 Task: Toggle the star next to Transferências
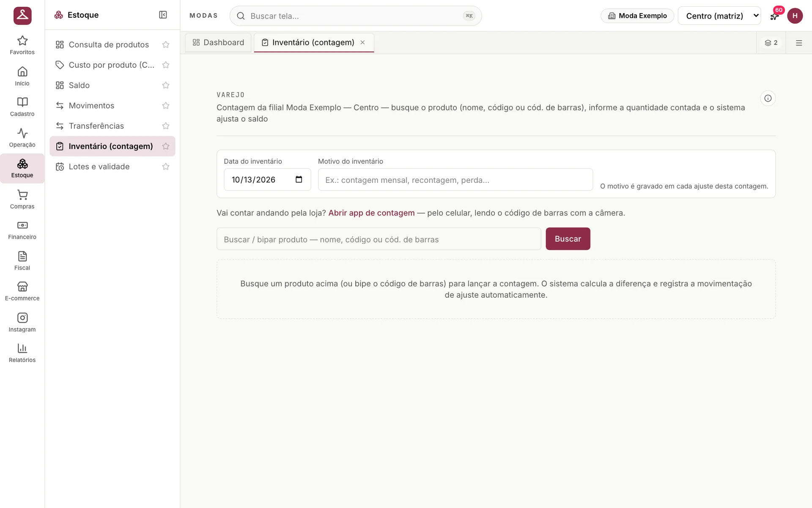point(166,126)
